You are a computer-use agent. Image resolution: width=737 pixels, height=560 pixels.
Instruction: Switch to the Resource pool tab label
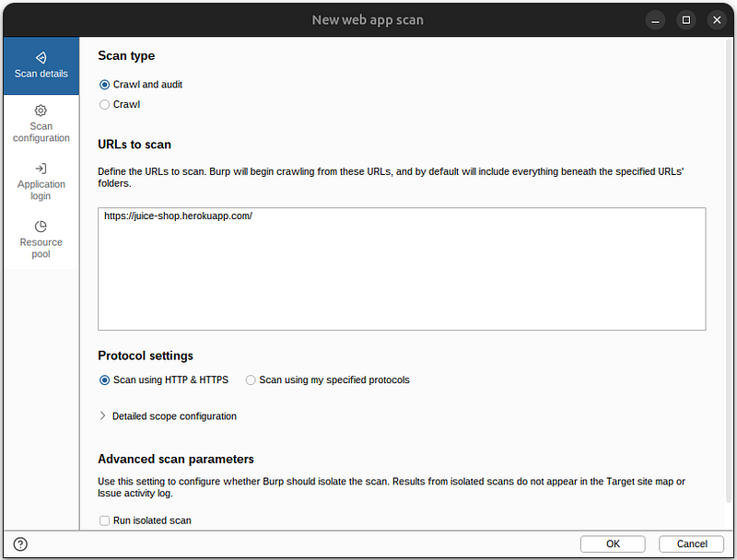41,248
